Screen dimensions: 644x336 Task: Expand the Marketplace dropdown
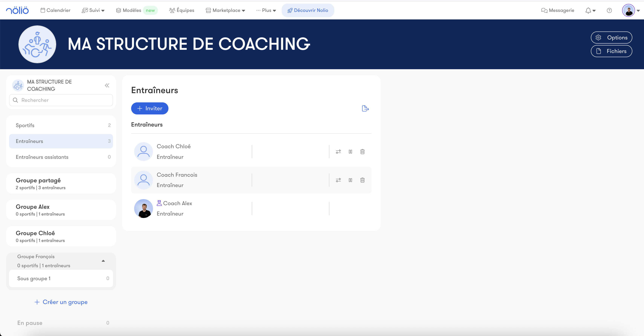[225, 11]
